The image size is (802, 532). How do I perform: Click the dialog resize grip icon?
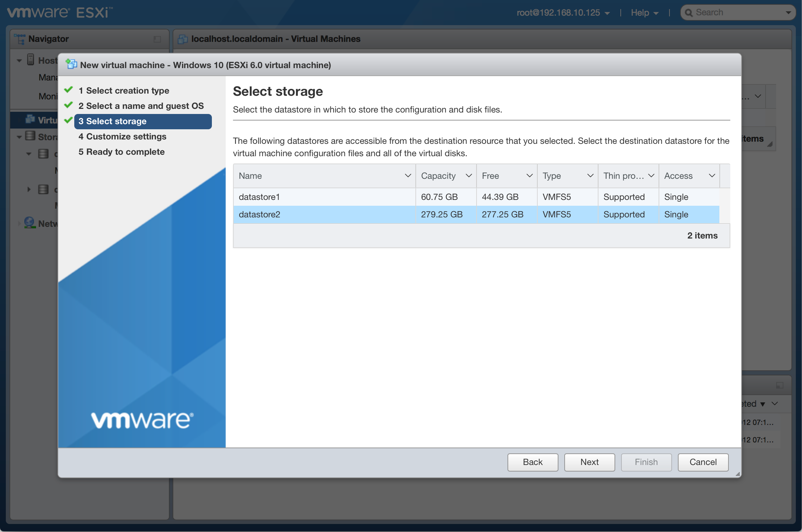pyautogui.click(x=738, y=474)
